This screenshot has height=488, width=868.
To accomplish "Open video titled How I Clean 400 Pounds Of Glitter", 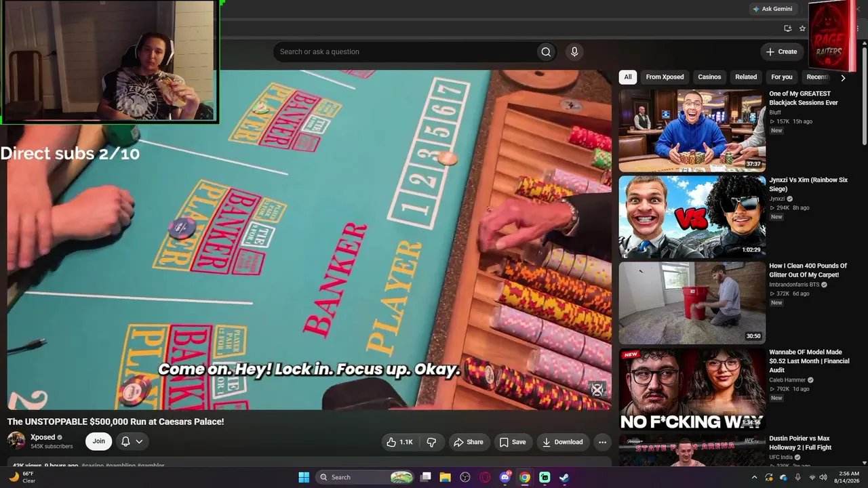I will tap(808, 270).
